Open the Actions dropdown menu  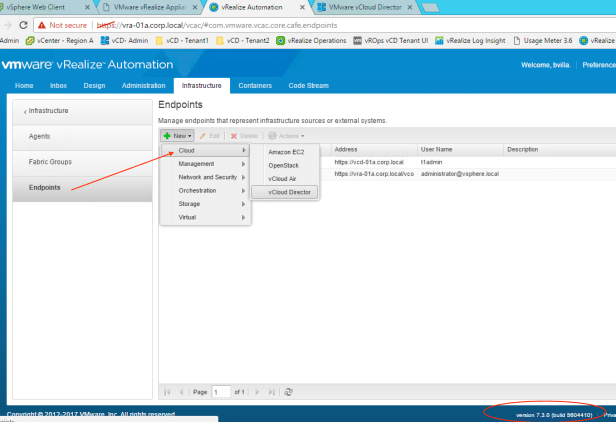click(288, 135)
